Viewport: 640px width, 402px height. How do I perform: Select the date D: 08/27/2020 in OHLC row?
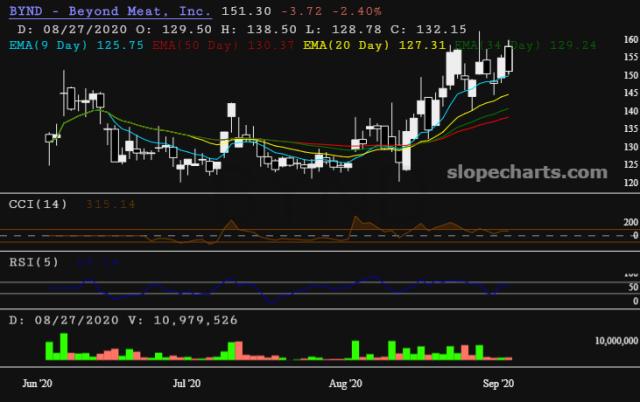tap(72, 29)
